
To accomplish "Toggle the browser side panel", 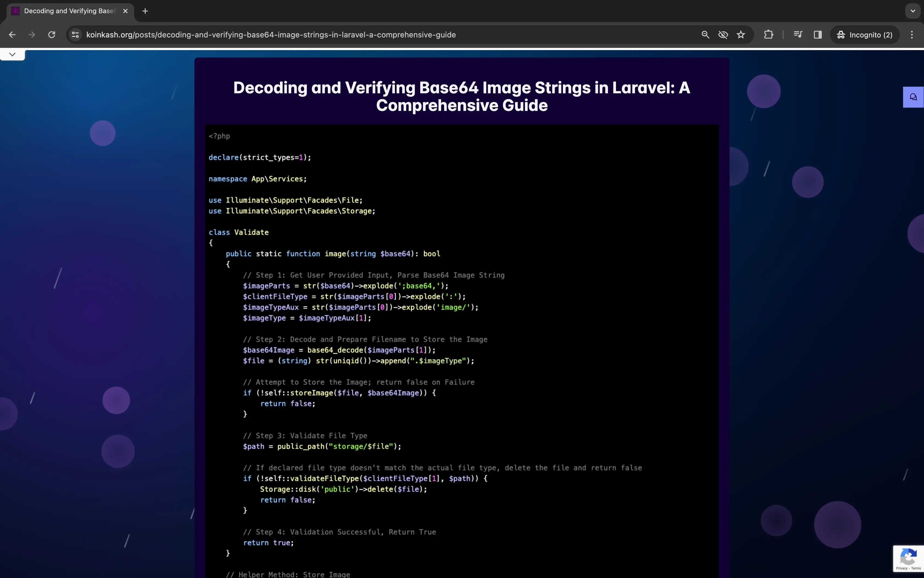I will [x=818, y=35].
